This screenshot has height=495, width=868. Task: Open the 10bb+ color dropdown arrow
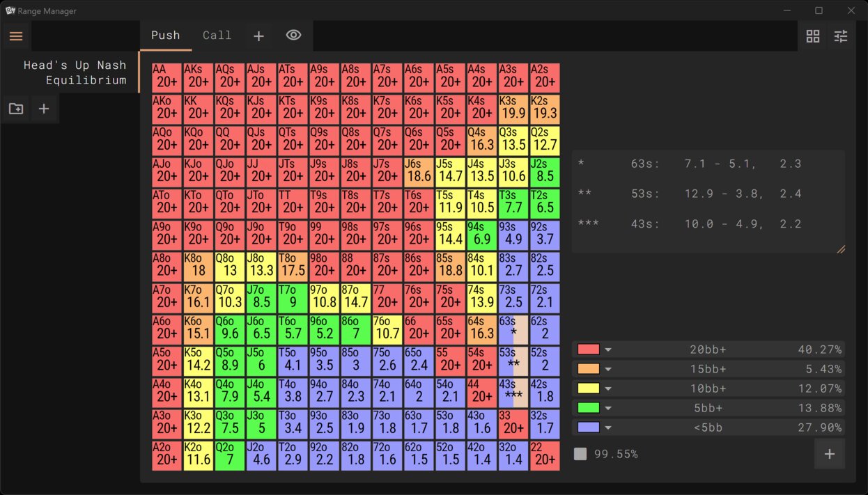pyautogui.click(x=608, y=388)
